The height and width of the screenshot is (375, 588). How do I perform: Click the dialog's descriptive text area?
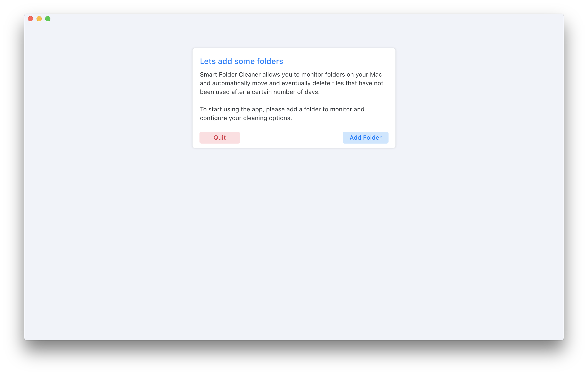pyautogui.click(x=294, y=97)
